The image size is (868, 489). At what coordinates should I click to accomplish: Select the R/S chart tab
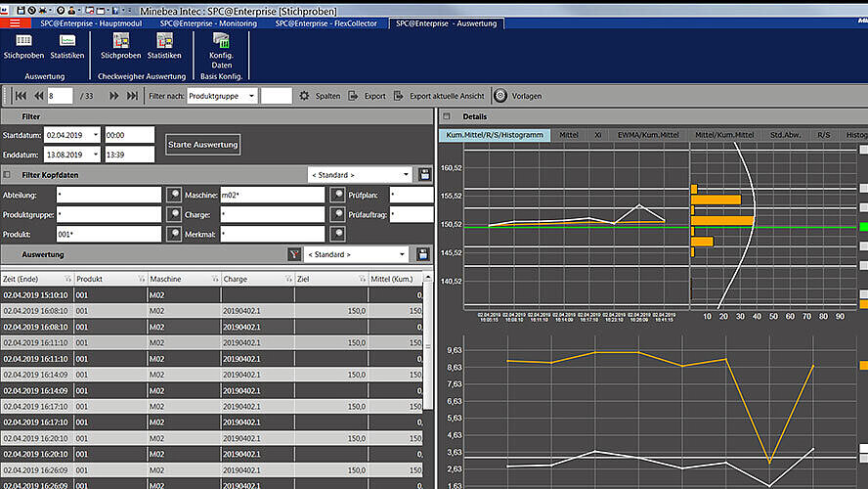(824, 135)
